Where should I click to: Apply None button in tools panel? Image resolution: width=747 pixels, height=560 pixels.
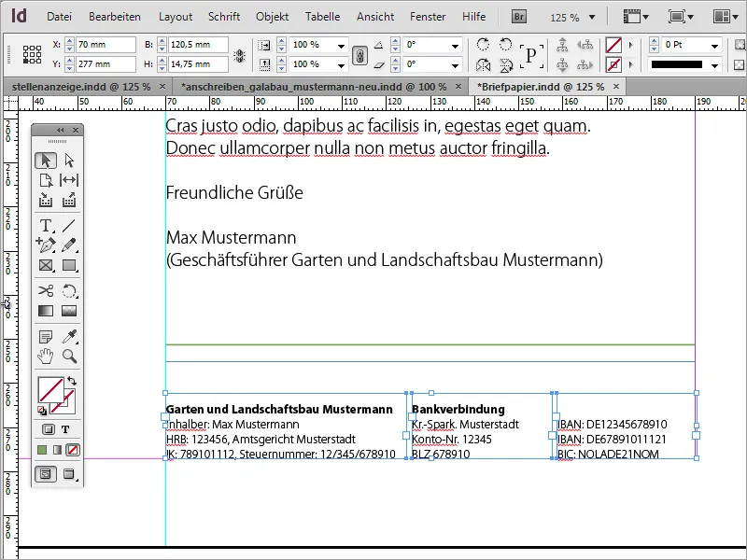[x=73, y=450]
